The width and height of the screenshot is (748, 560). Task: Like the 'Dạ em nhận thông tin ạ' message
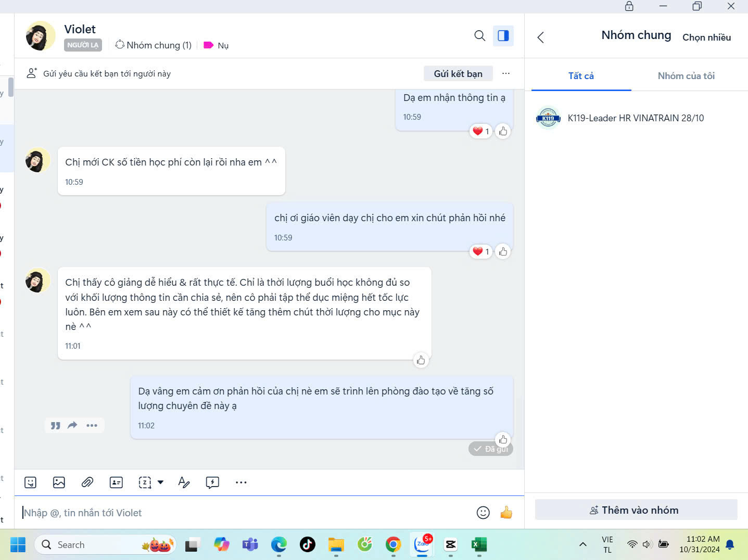[x=503, y=131]
